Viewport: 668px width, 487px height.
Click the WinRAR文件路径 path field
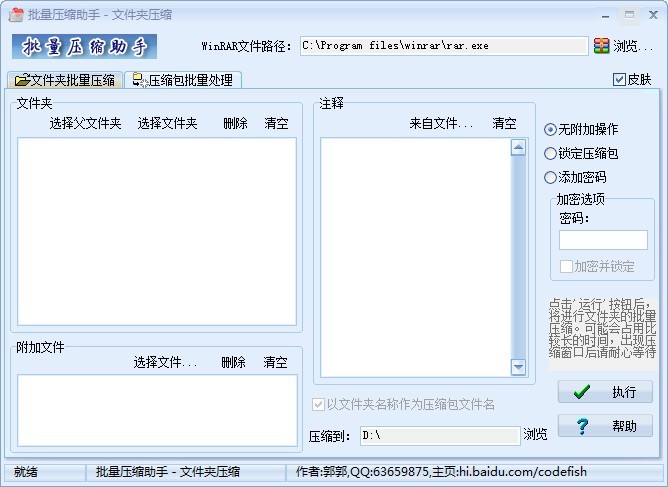[x=443, y=46]
